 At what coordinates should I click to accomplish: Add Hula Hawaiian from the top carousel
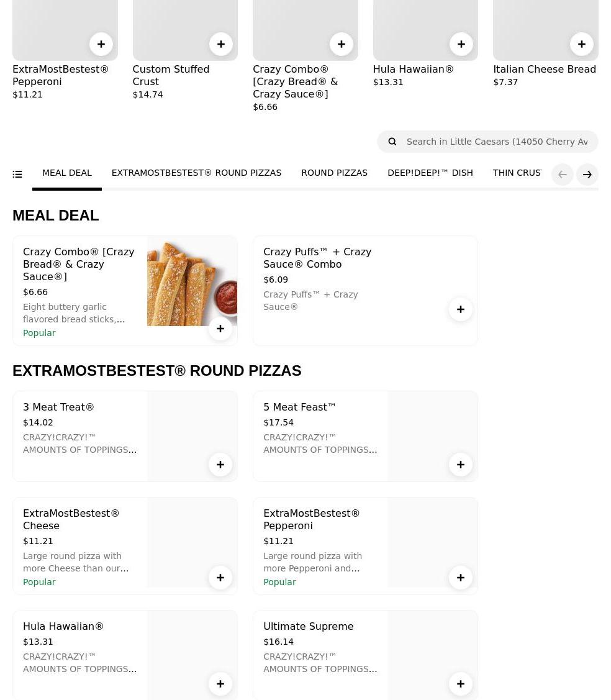click(x=461, y=44)
